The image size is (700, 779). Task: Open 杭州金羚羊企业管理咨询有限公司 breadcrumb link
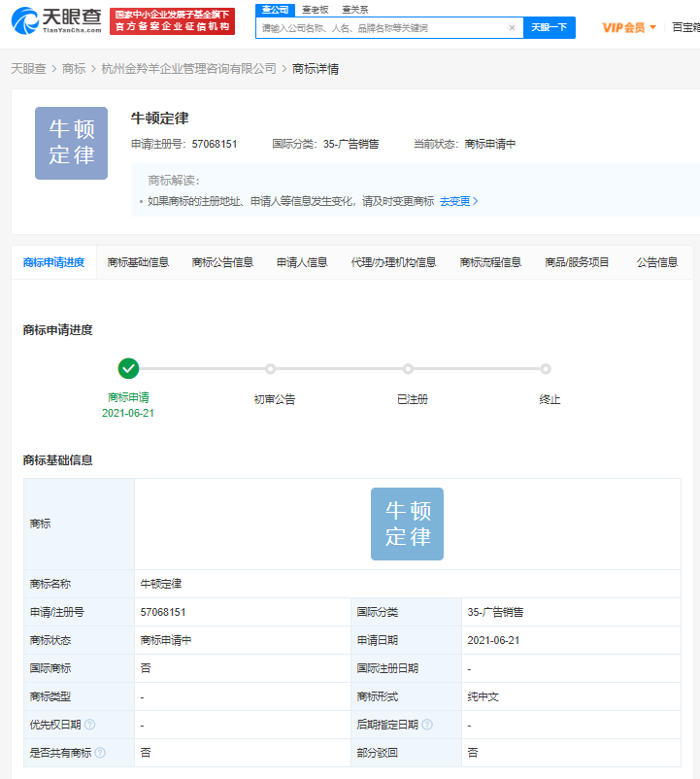[x=188, y=69]
